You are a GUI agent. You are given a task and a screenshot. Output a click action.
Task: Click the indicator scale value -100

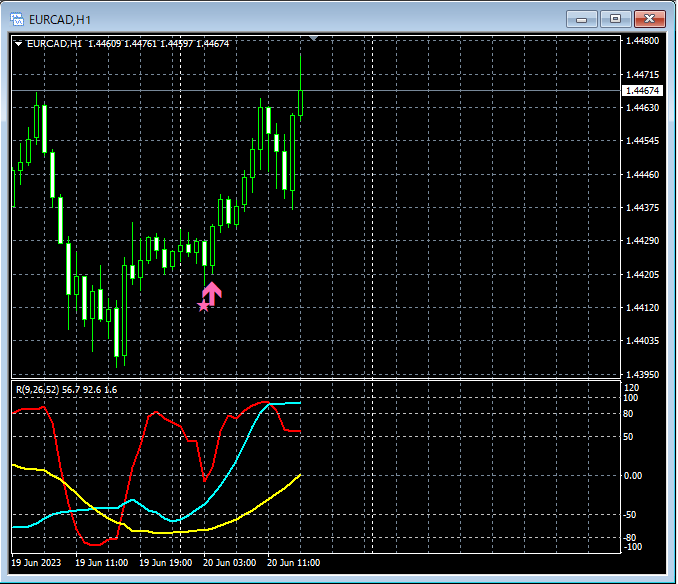(632, 547)
